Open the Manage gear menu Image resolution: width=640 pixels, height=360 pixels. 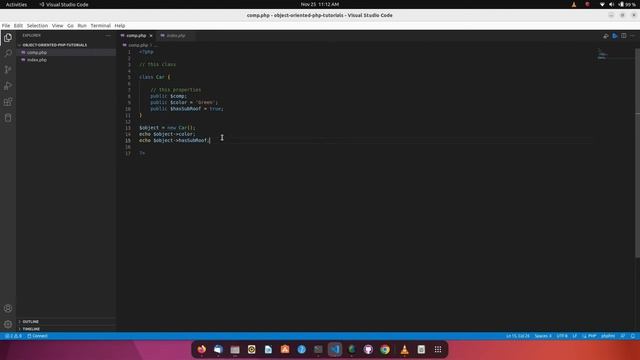click(8, 324)
